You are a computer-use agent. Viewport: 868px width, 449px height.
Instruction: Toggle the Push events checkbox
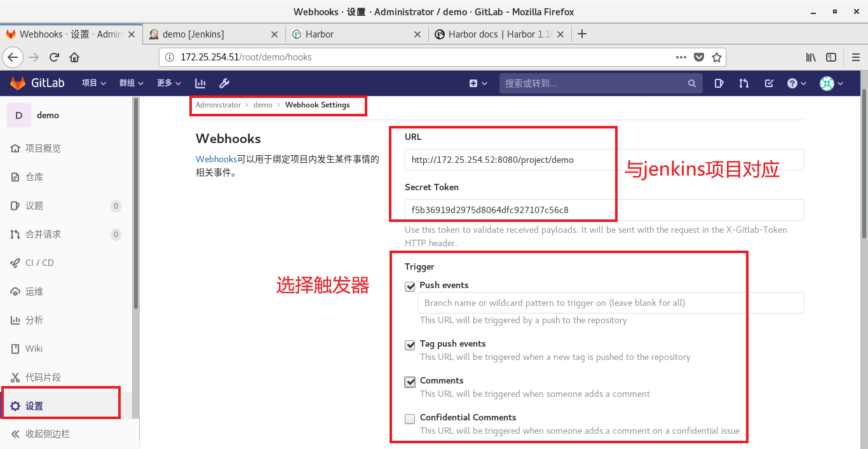(x=410, y=286)
